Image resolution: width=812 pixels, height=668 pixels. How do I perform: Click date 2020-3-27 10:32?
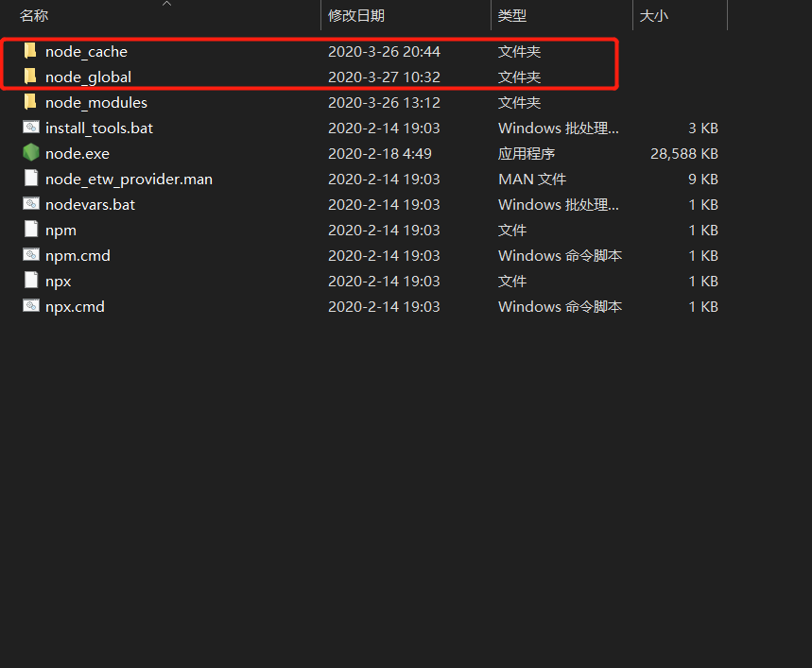[x=384, y=77]
